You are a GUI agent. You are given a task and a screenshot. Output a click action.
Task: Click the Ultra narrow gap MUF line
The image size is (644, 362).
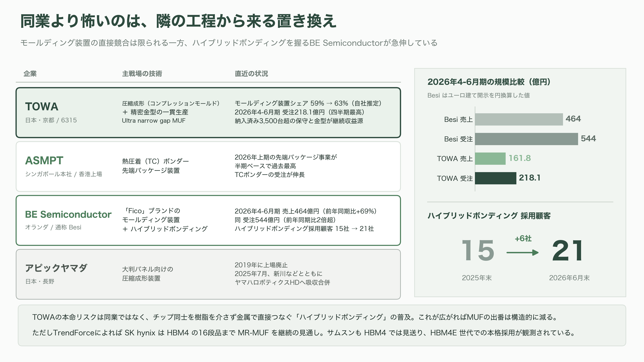(153, 121)
